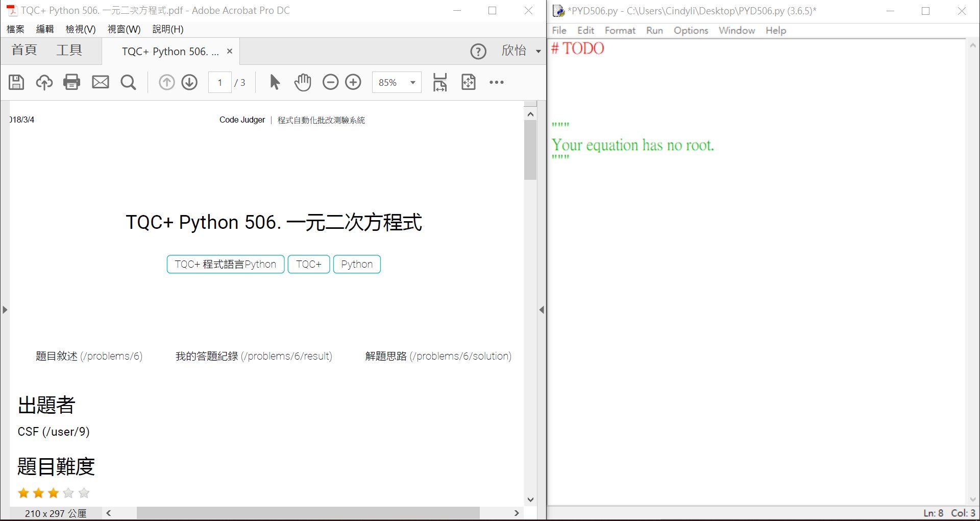
Task: Open the Help menu in IDLE
Action: pos(776,30)
